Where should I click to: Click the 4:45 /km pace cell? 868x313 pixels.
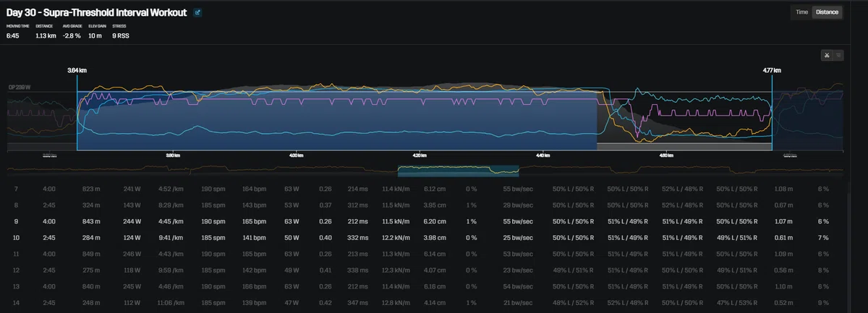tap(171, 222)
